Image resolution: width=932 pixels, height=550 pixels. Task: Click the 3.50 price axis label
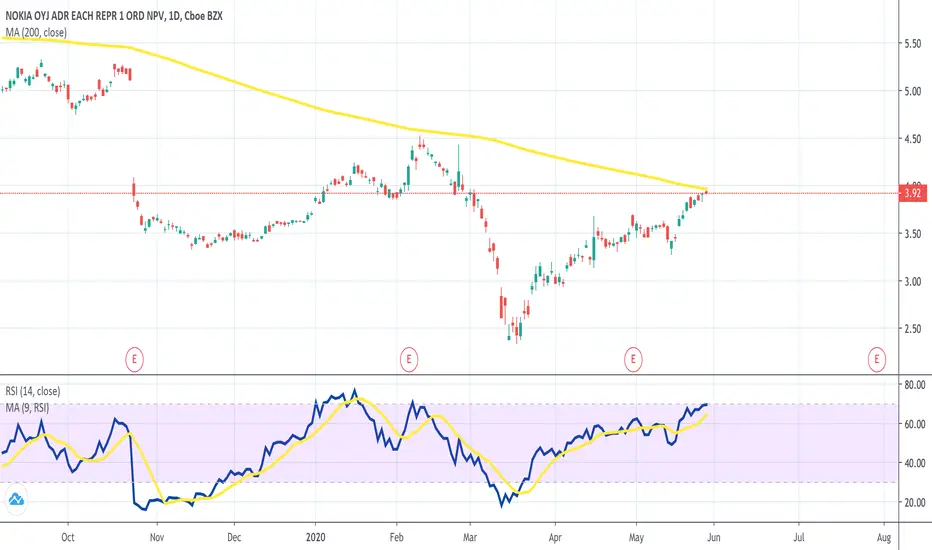pos(912,234)
